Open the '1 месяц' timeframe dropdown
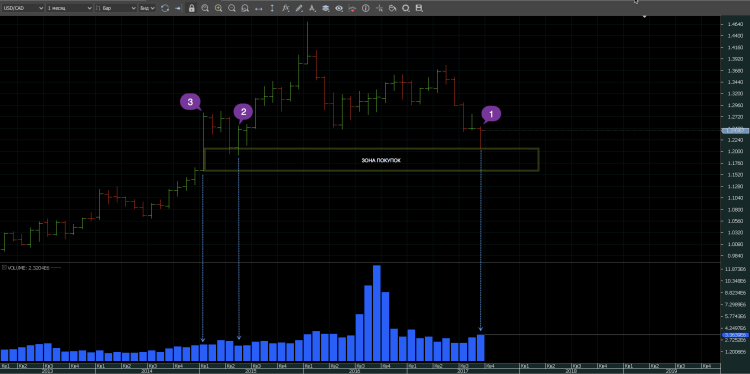Image resolution: width=750 pixels, height=374 pixels. point(69,8)
